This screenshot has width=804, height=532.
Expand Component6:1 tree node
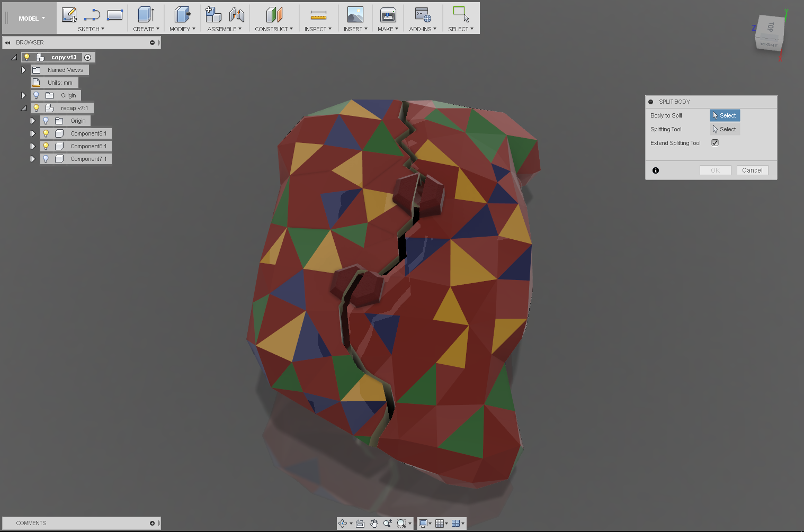pyautogui.click(x=33, y=146)
